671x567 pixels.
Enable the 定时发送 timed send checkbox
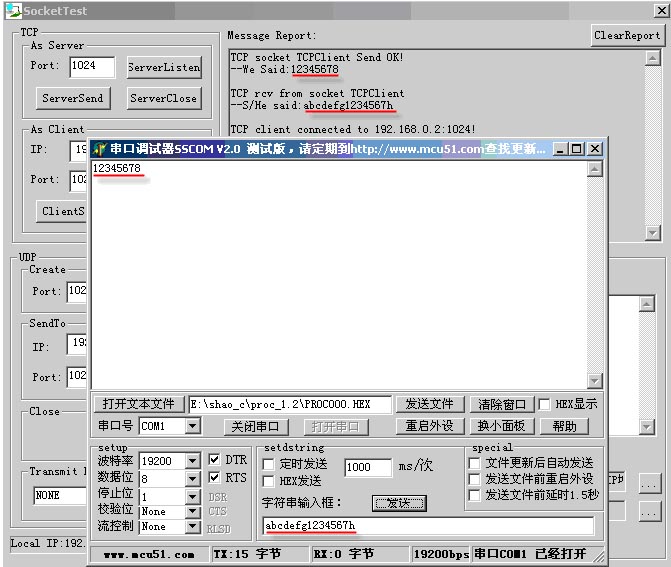click(269, 464)
